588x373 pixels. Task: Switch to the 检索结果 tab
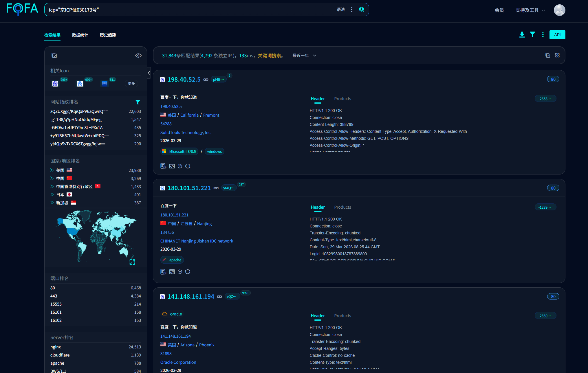pos(52,35)
